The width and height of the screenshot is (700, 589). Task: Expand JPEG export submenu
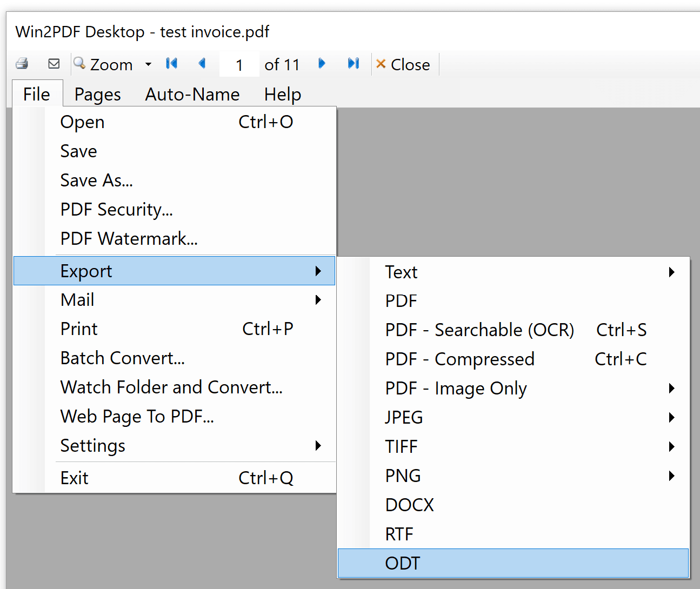pos(514,418)
